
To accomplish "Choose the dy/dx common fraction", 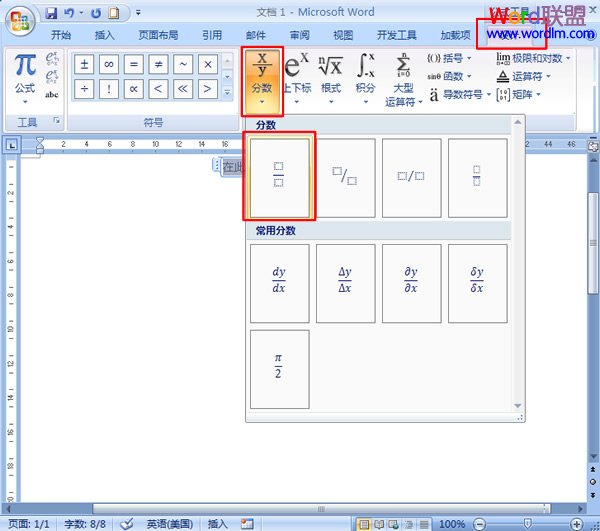I will coord(279,283).
